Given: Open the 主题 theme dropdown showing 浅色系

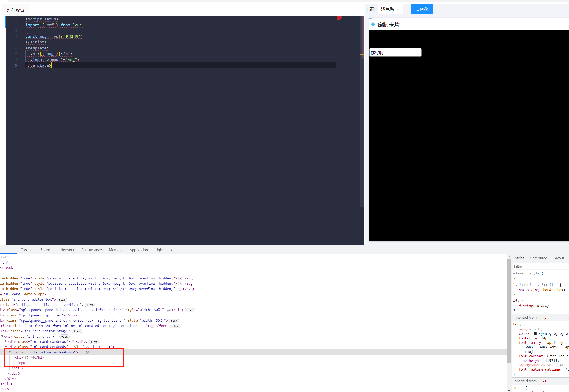Looking at the screenshot, I should pyautogui.click(x=390, y=9).
